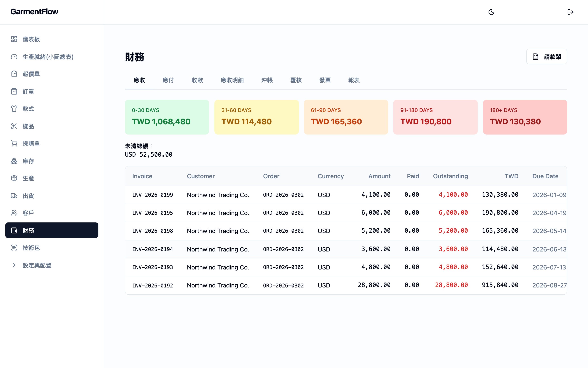588x368 pixels.
Task: Open 報價單 in the sidebar
Action: coord(52,74)
